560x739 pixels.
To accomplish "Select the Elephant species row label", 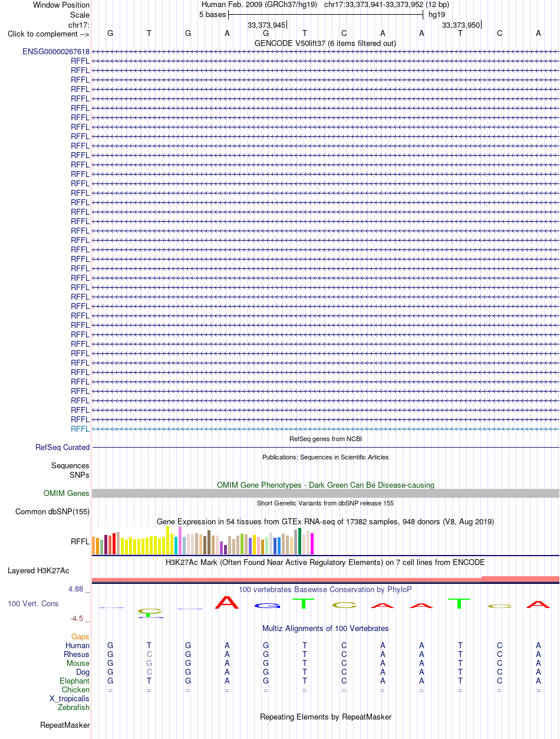I will pos(75,681).
